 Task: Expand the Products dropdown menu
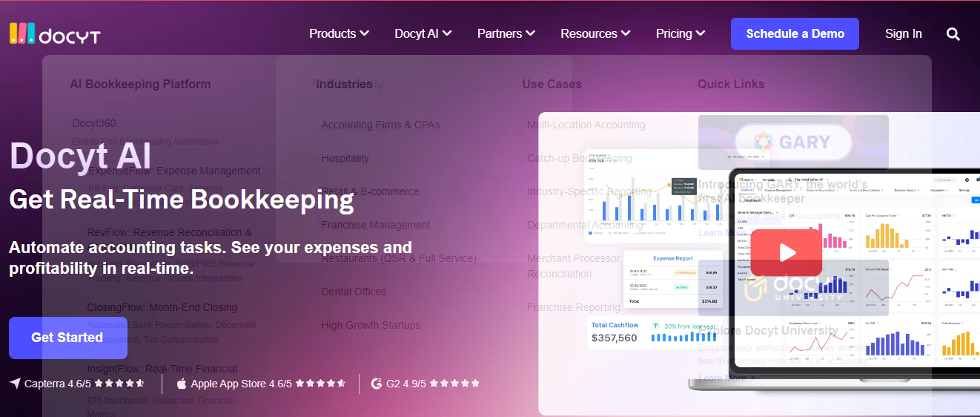pyautogui.click(x=339, y=34)
